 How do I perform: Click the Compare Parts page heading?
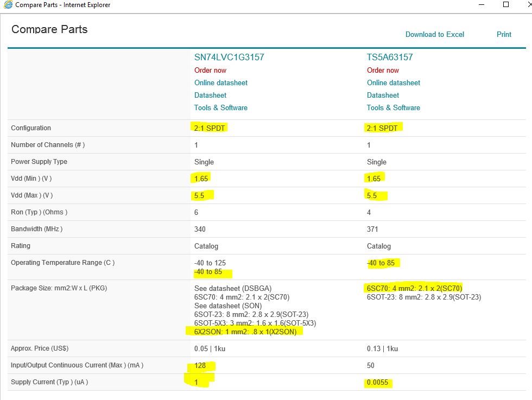tap(49, 29)
